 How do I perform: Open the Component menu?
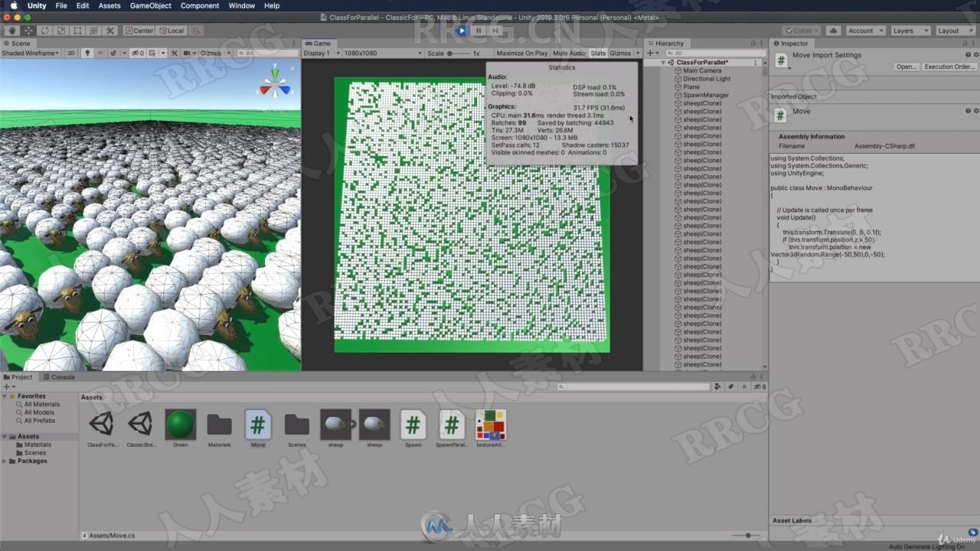(200, 5)
